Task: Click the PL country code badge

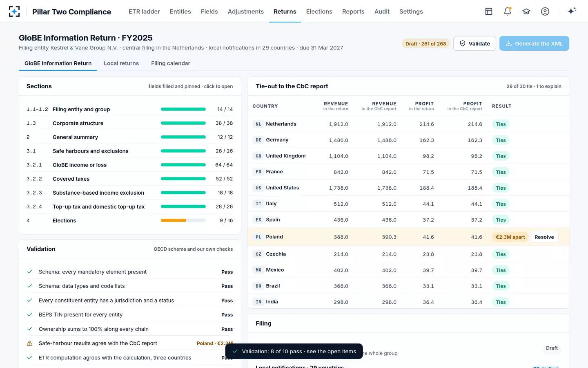Action: tap(258, 237)
